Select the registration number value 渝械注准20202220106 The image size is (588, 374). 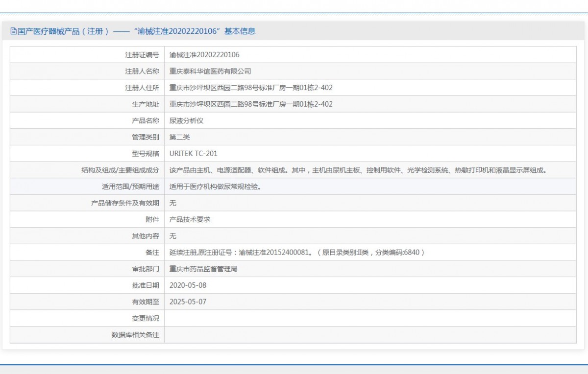[204, 55]
